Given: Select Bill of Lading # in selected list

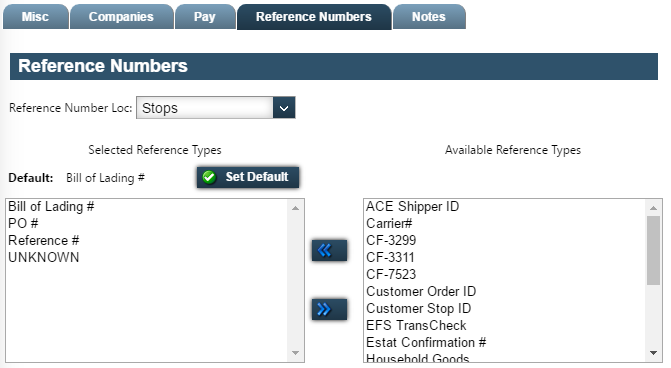Looking at the screenshot, I should point(51,207).
